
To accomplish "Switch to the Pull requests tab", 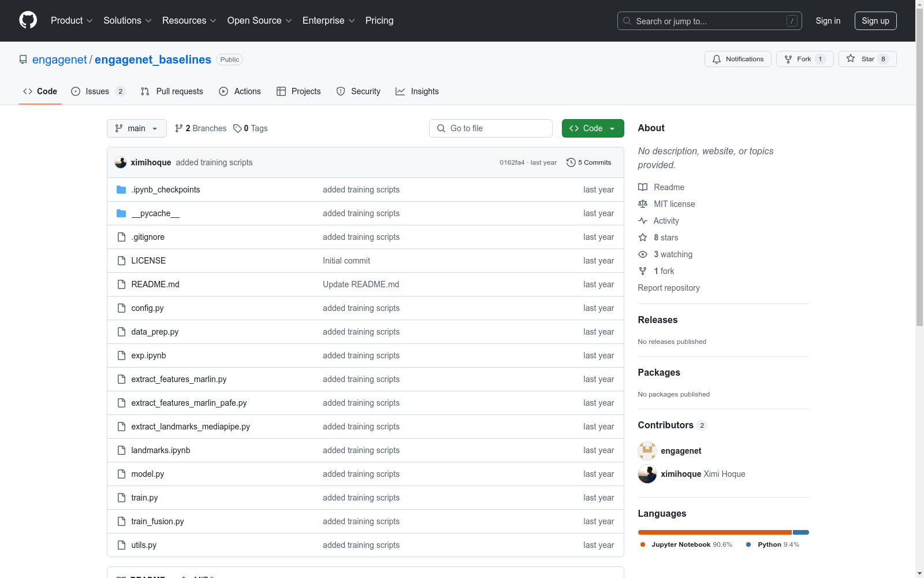I will coord(172,91).
